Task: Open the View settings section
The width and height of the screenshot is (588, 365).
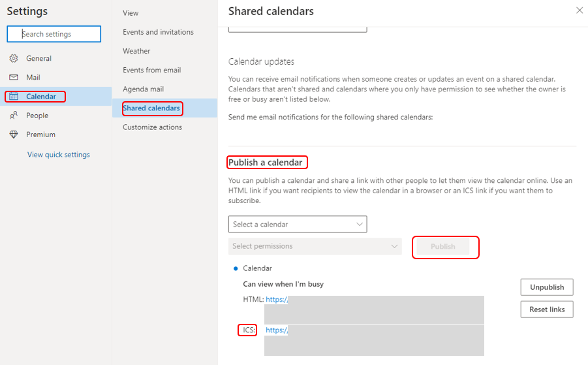Action: [x=131, y=13]
